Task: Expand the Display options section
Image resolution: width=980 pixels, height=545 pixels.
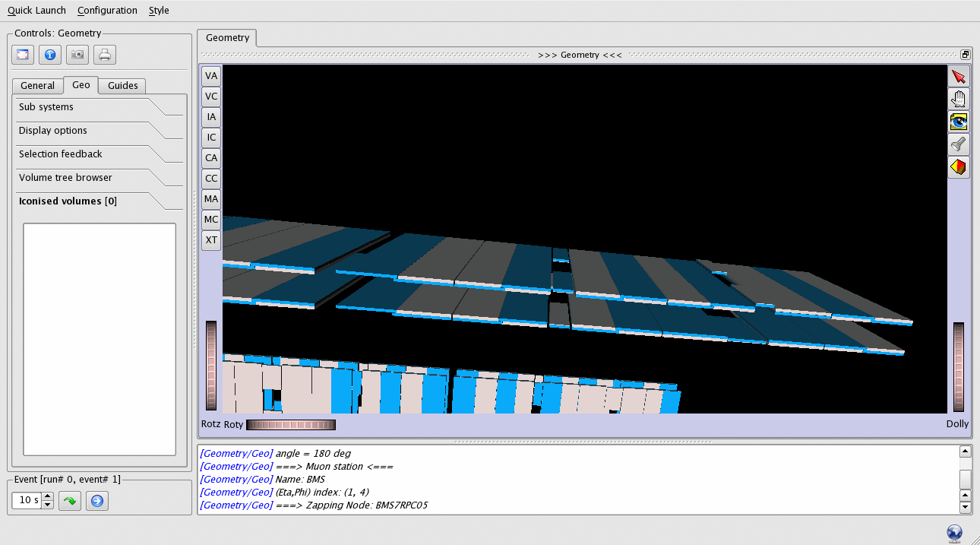Action: point(53,131)
